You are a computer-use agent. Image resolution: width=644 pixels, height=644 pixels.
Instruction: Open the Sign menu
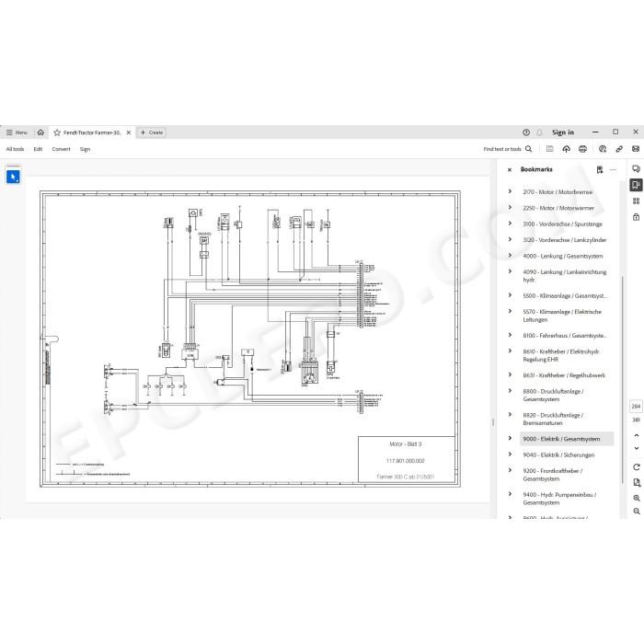(85, 149)
